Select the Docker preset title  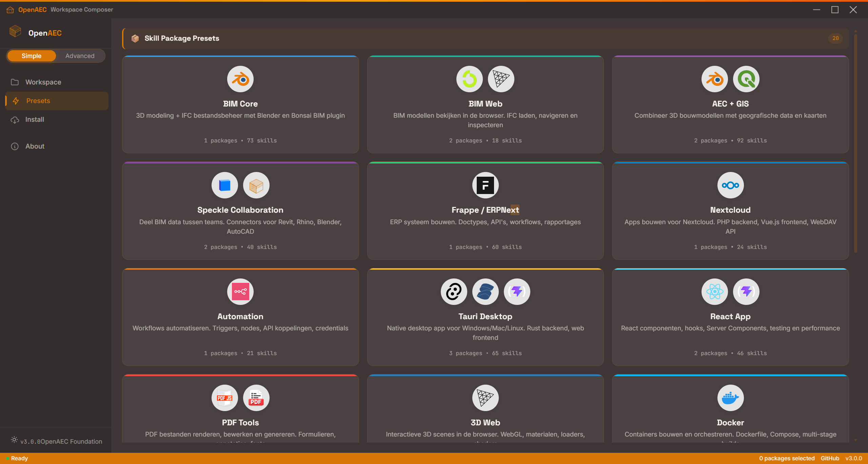(x=730, y=423)
